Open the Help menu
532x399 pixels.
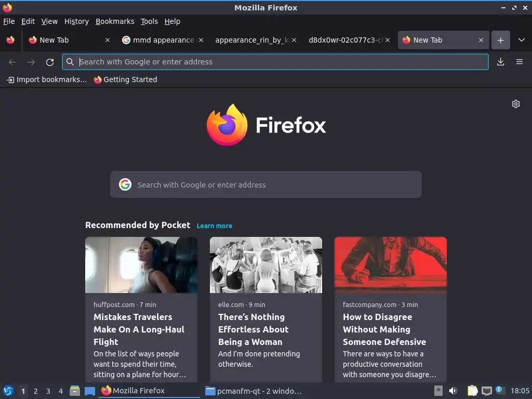tap(172, 21)
